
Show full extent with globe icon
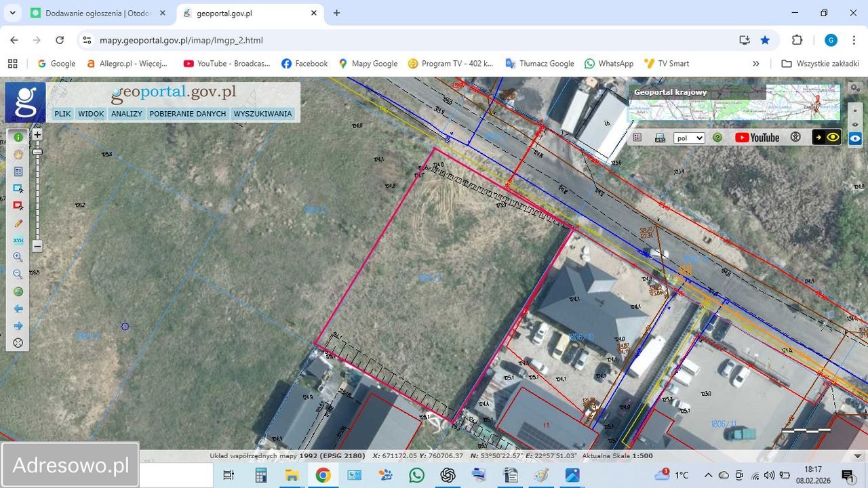point(18,291)
